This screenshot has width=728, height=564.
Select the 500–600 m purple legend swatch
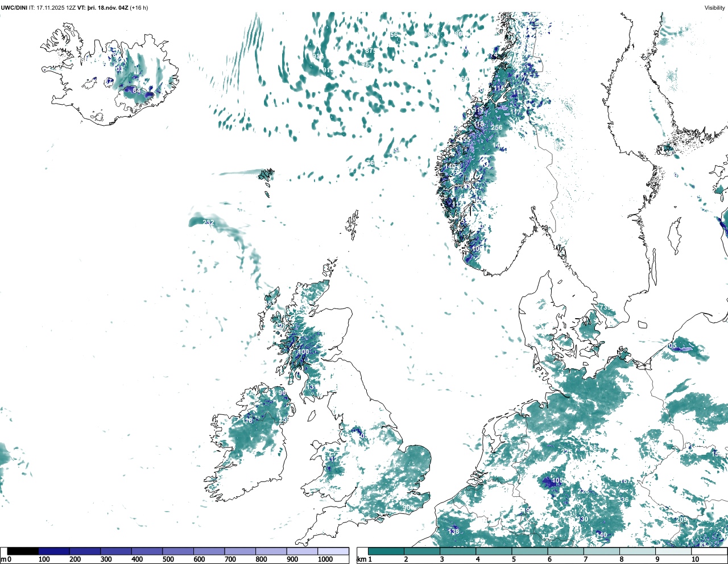point(178,551)
